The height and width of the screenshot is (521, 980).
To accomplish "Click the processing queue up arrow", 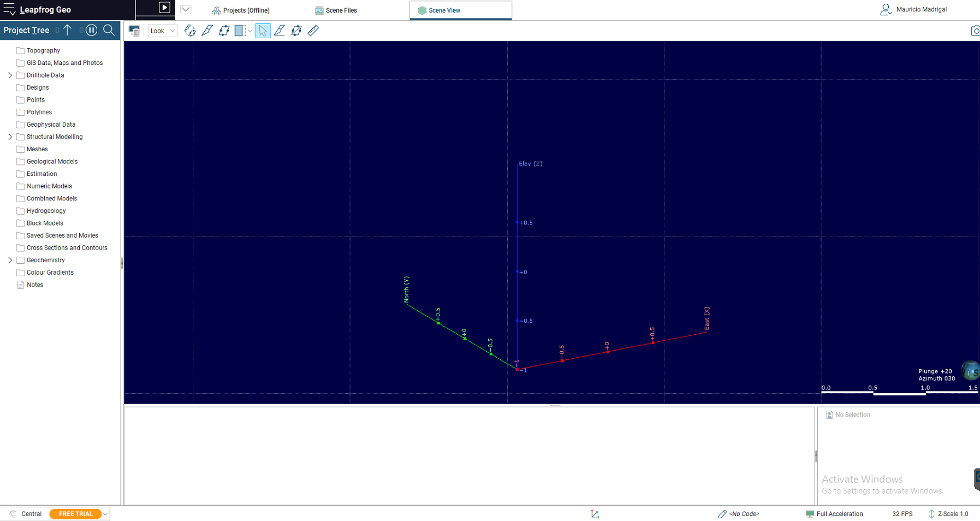I will (67, 30).
